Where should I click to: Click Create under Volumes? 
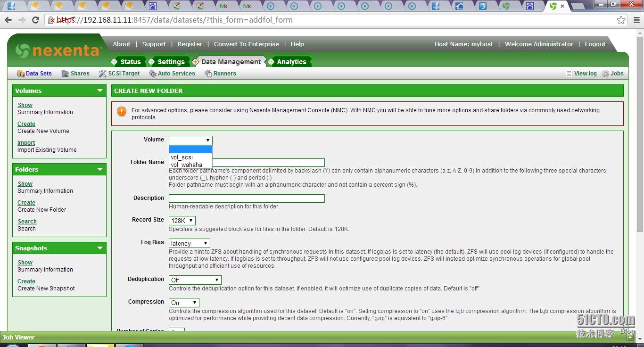point(26,124)
